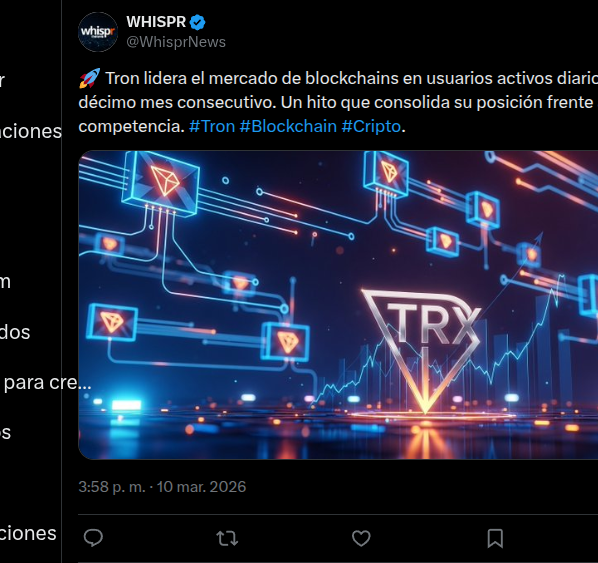Bookmark the post using the bookmark icon
The width and height of the screenshot is (598, 563).
click(x=495, y=538)
